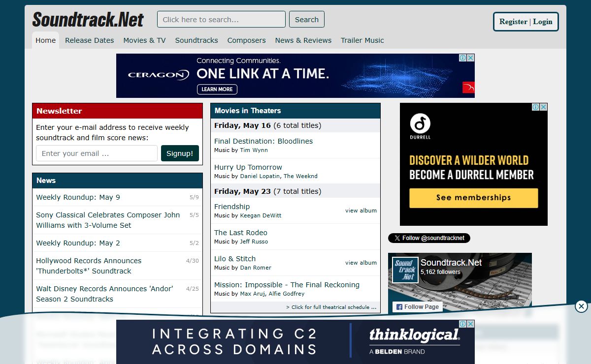
Task: Click the AdChoices icon on thinklogical banner
Action: [x=463, y=324]
